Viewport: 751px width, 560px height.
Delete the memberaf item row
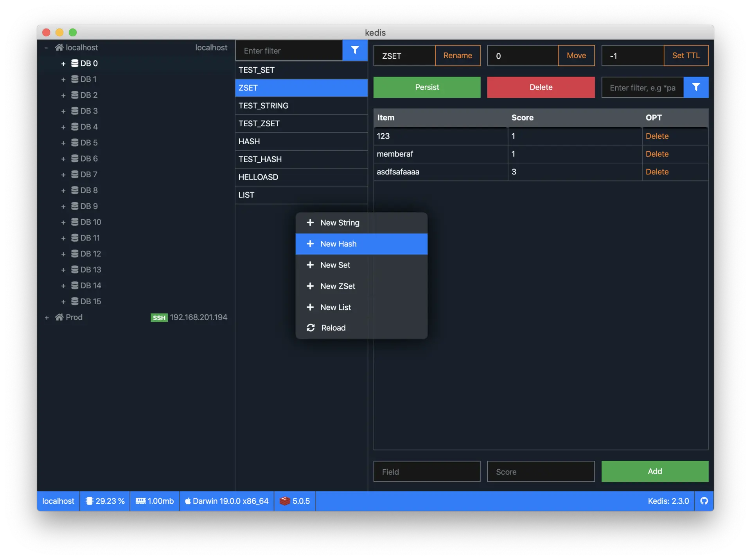[x=657, y=154]
